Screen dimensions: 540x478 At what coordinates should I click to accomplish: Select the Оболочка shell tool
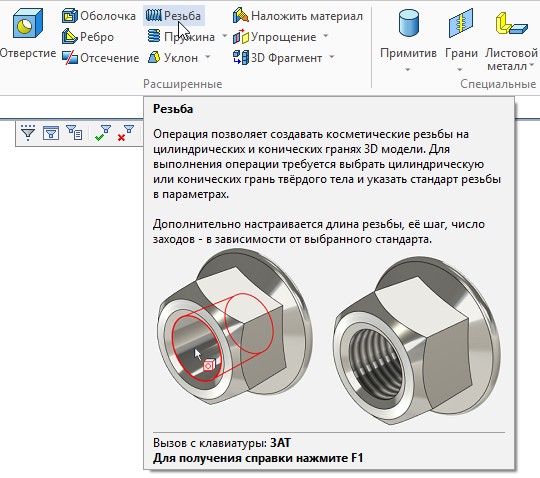pyautogui.click(x=99, y=16)
